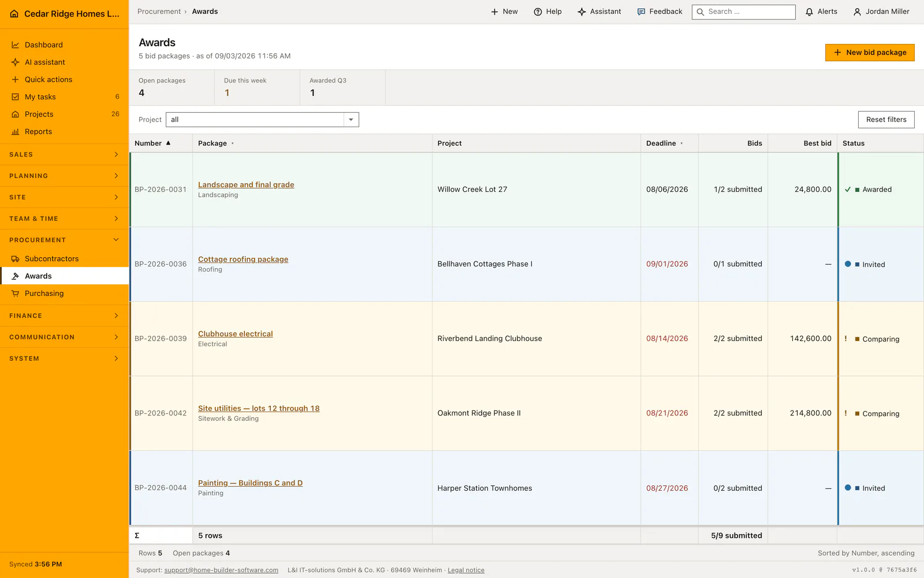Collapse the Procurement sidebar section
The image size is (924, 578).
pos(64,240)
